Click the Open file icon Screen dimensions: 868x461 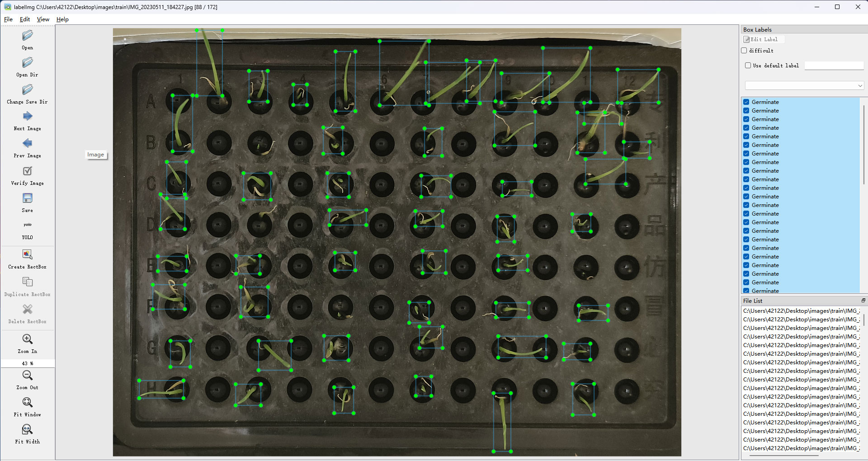coord(28,36)
